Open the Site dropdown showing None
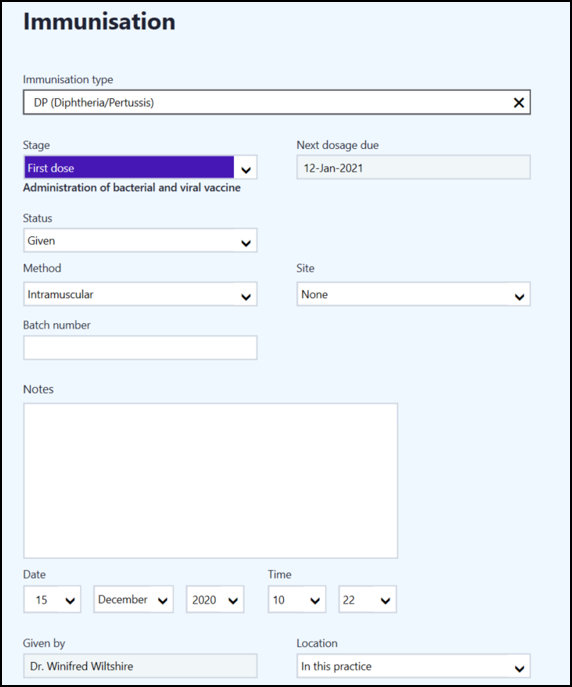 pos(413,294)
